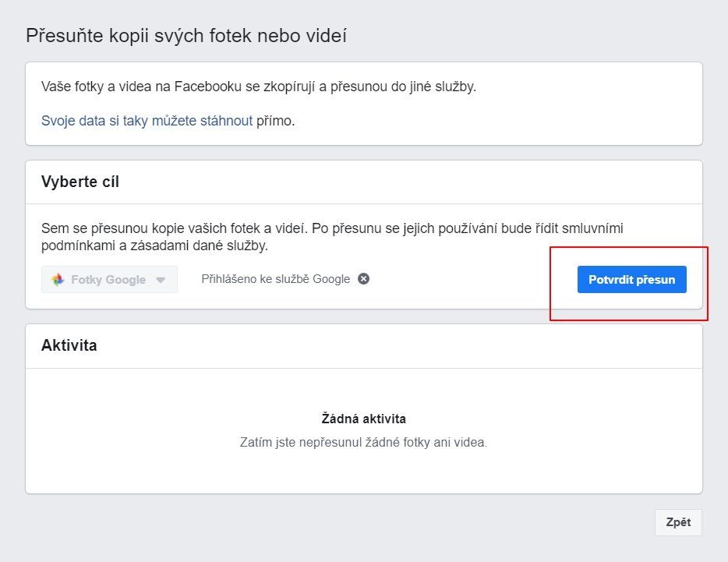728x562 pixels.
Task: Click the Přihlášeno ke službě Google status text
Action: click(x=275, y=279)
